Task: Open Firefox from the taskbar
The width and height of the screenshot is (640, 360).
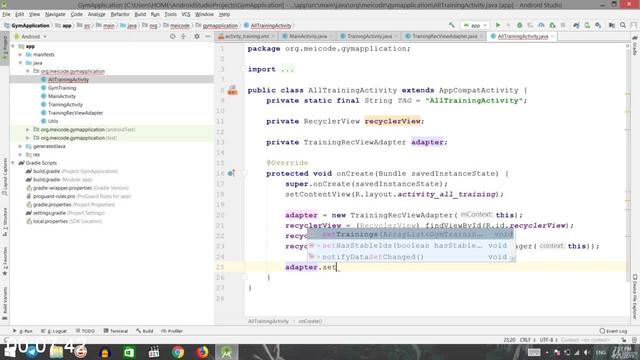Action: point(202,352)
